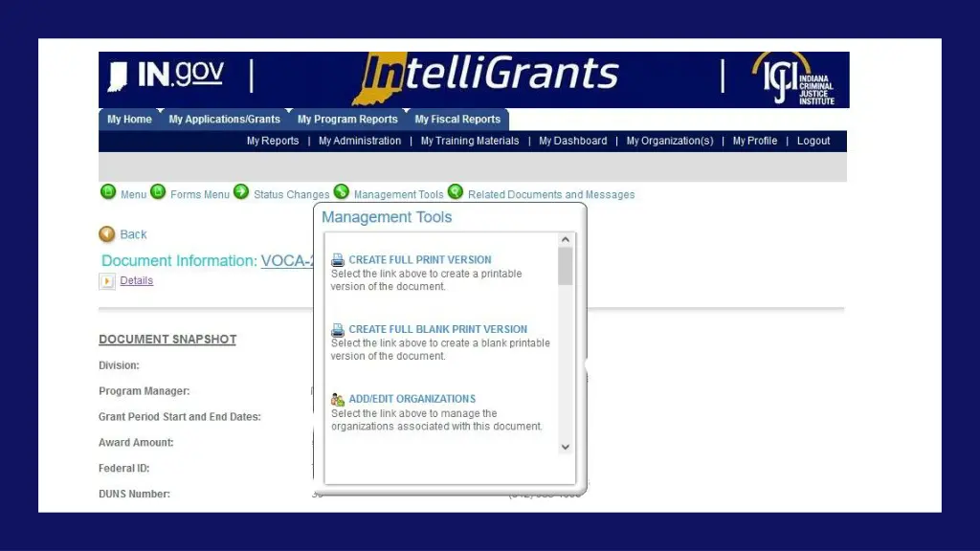Click the Management Tools popup title
The width and height of the screenshot is (980, 551).
click(387, 217)
